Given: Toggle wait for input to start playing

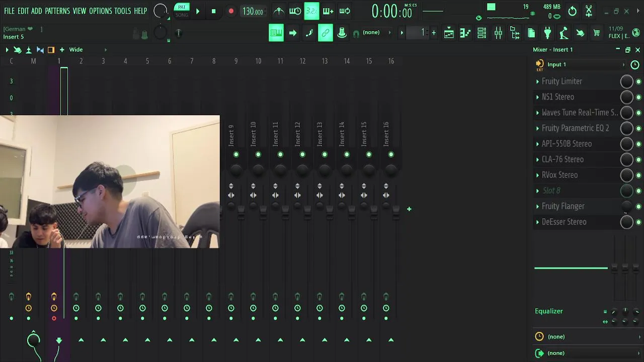Looking at the screenshot, I should tap(295, 11).
